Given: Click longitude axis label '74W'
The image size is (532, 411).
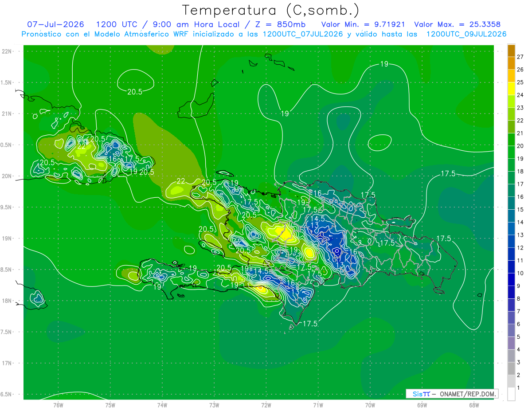Looking at the screenshot, I should tap(162, 405).
